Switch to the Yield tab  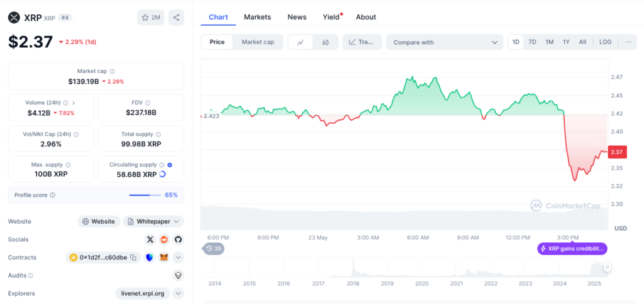pyautogui.click(x=331, y=17)
